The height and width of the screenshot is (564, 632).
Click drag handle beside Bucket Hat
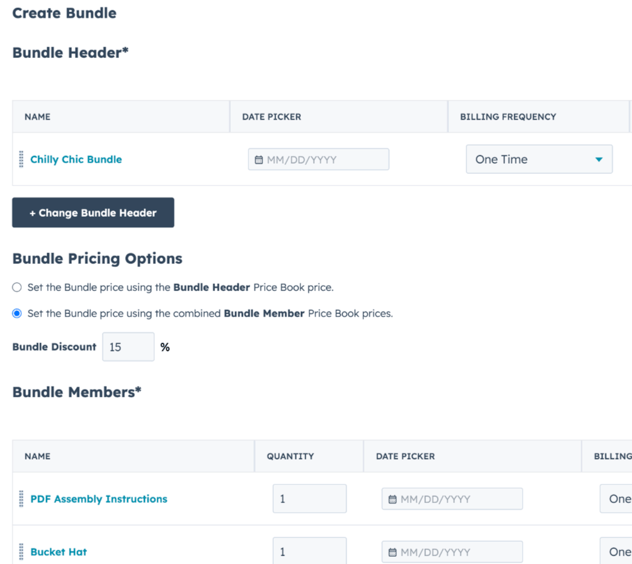coord(21,551)
